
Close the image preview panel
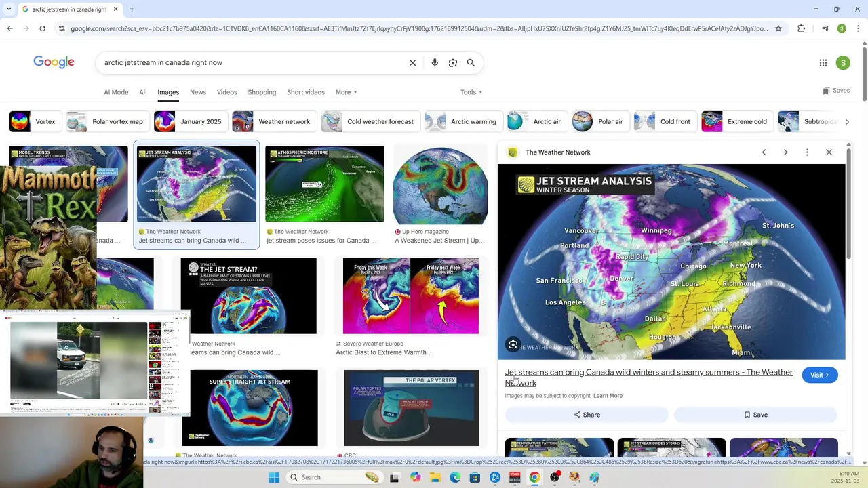point(829,152)
